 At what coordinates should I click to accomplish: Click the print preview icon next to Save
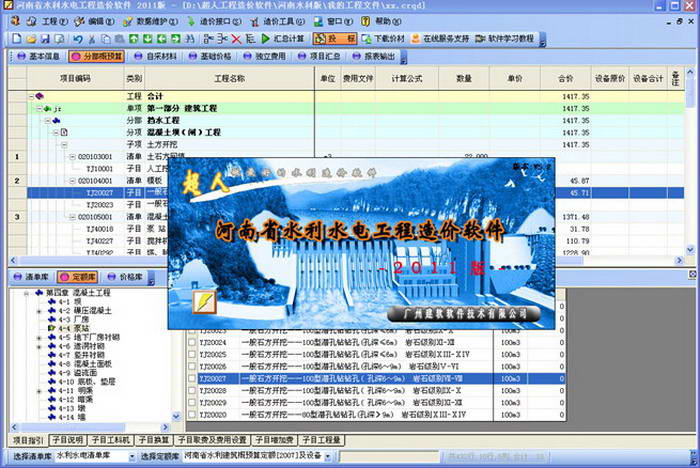coord(59,39)
